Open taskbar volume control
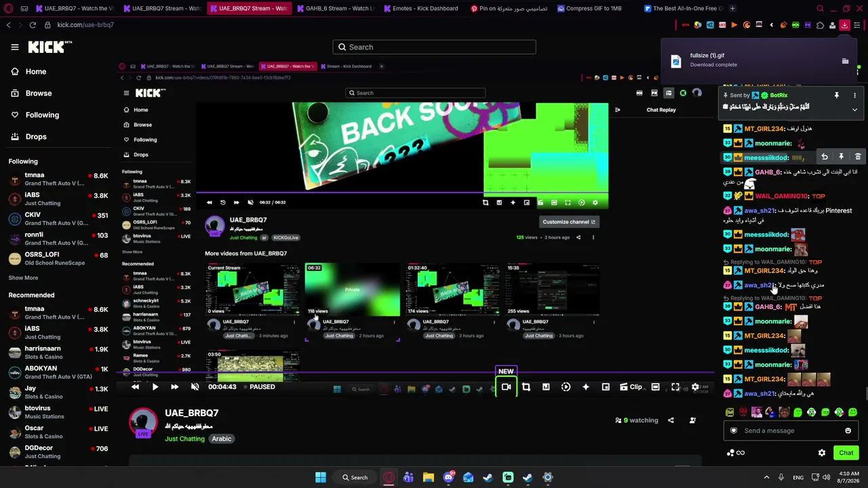 [826, 477]
